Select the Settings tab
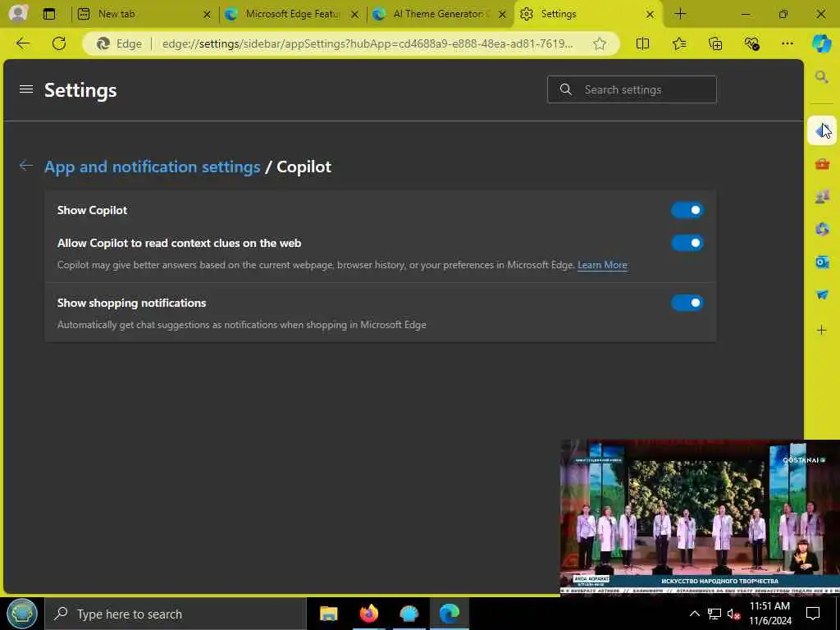 pos(587,14)
